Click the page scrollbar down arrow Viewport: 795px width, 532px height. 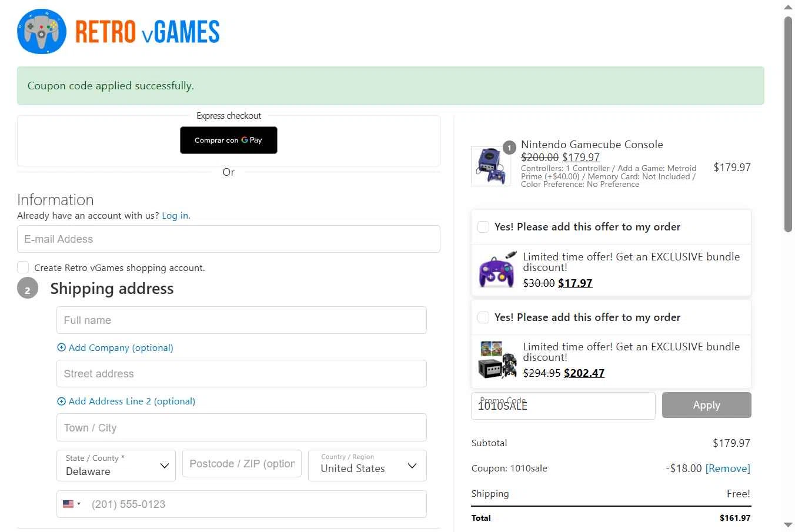click(788, 525)
